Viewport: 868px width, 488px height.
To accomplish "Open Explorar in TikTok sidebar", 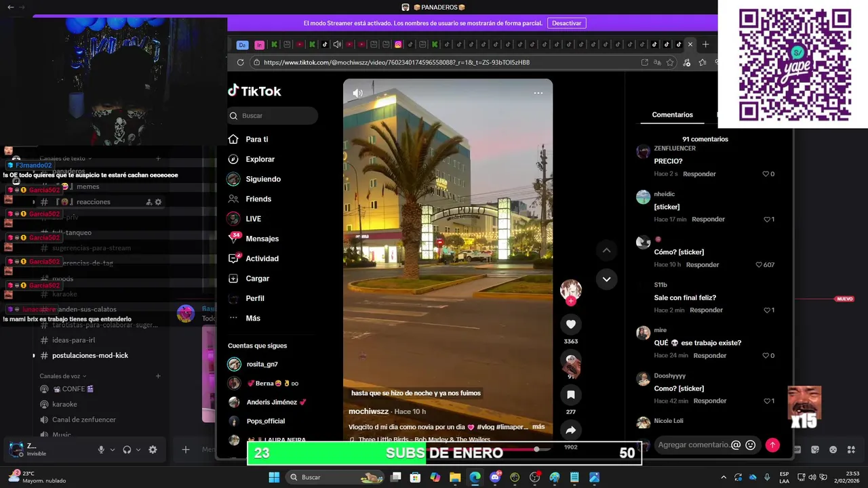I will coord(260,159).
